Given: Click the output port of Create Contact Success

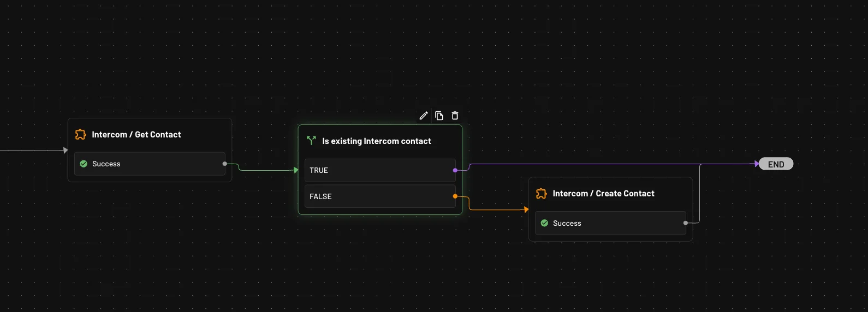Looking at the screenshot, I should [686, 223].
